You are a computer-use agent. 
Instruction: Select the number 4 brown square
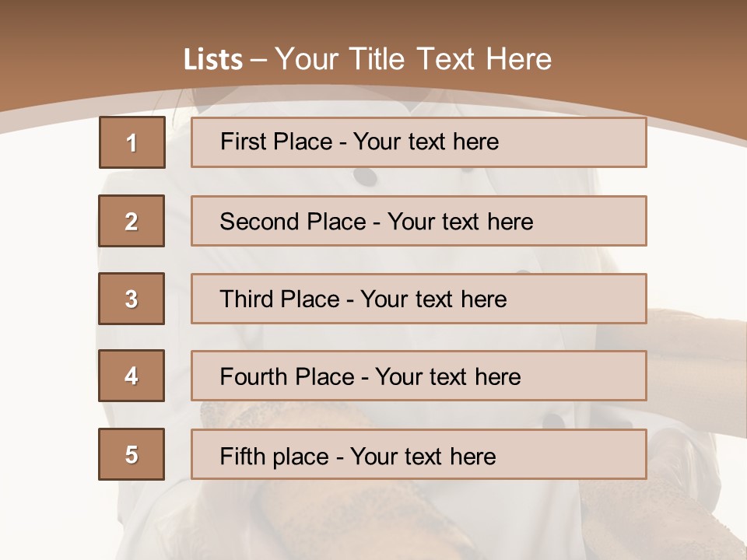pyautogui.click(x=132, y=376)
